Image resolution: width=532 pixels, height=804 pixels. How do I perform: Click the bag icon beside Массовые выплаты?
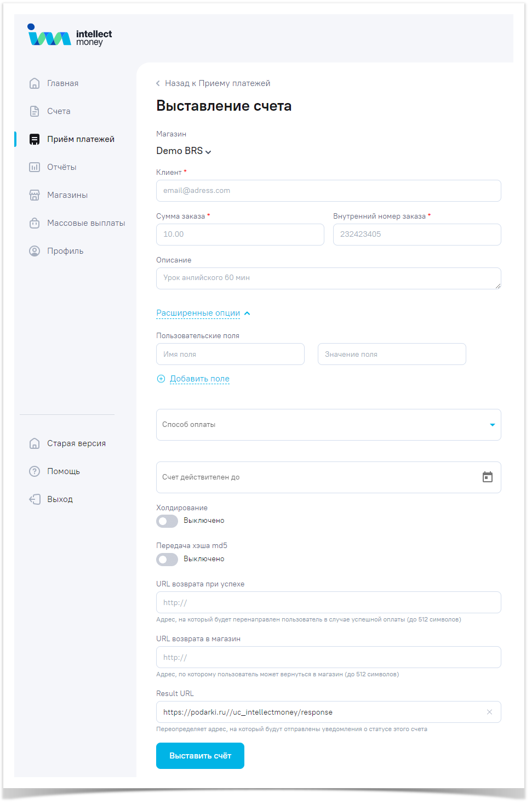coord(35,223)
